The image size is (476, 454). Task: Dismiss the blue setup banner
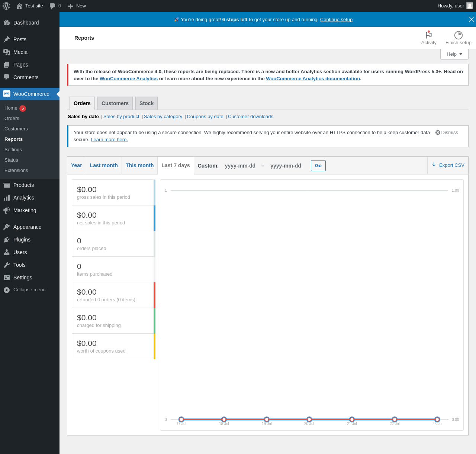pyautogui.click(x=471, y=19)
